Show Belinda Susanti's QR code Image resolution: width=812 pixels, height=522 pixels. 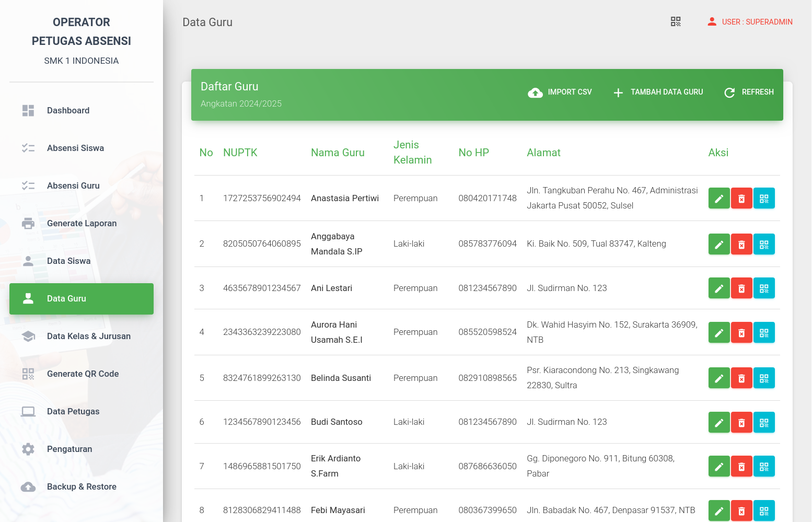764,378
